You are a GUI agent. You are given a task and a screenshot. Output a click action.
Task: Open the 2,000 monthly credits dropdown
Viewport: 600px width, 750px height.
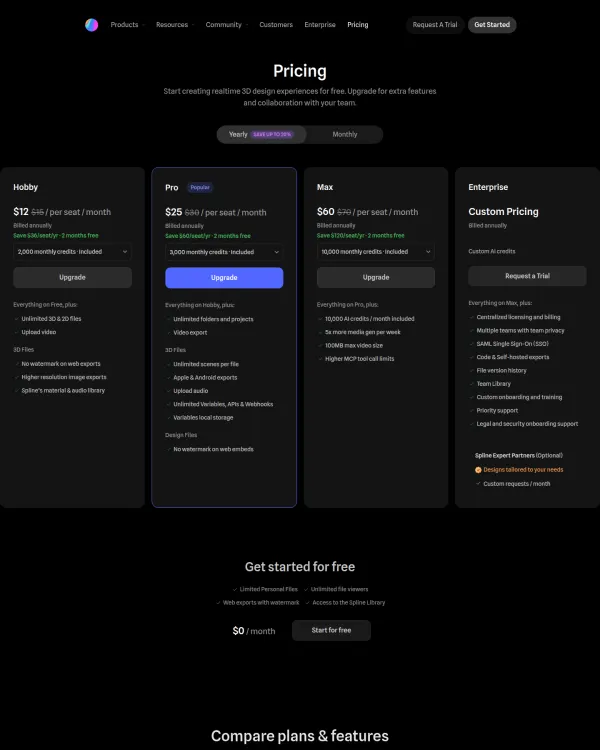point(72,252)
